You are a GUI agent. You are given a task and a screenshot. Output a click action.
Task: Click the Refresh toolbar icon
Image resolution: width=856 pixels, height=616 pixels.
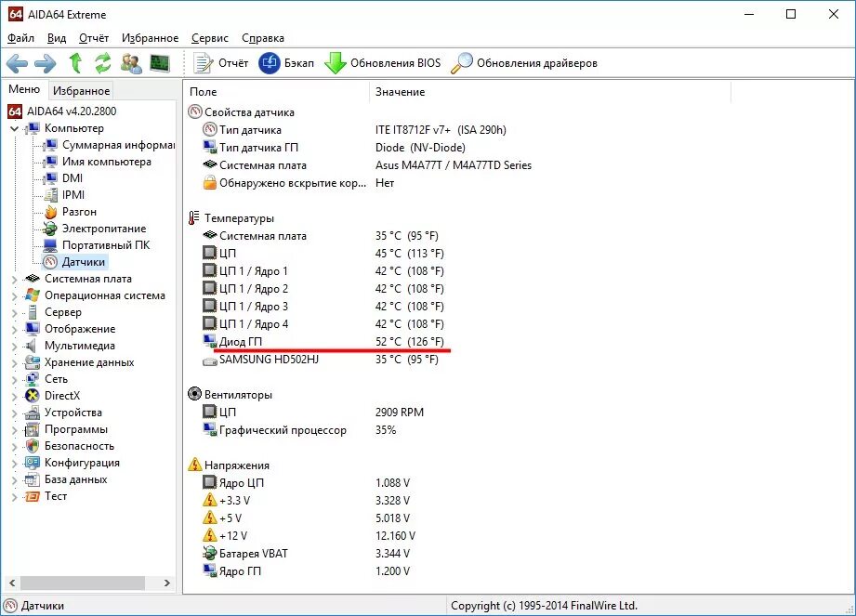point(102,63)
